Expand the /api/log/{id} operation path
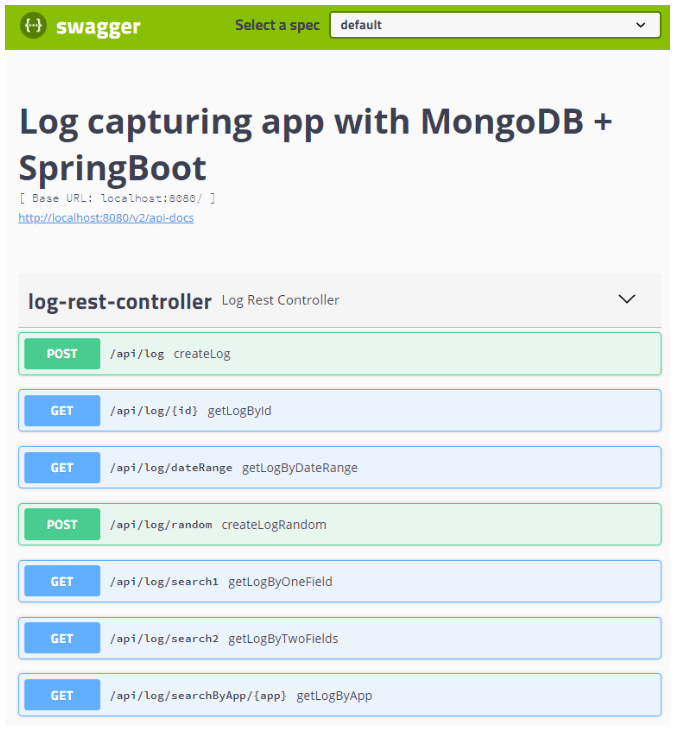The width and height of the screenshot is (677, 729). [x=154, y=411]
